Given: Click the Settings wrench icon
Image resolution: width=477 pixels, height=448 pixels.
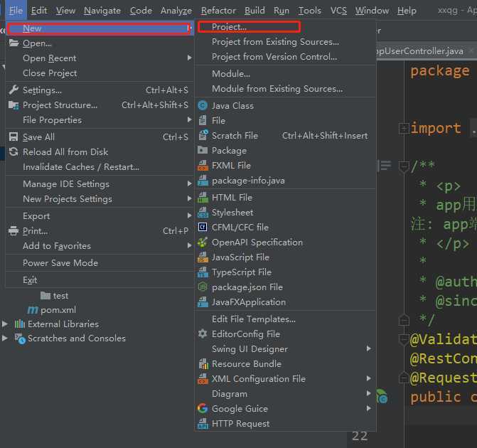Looking at the screenshot, I should click(x=14, y=90).
